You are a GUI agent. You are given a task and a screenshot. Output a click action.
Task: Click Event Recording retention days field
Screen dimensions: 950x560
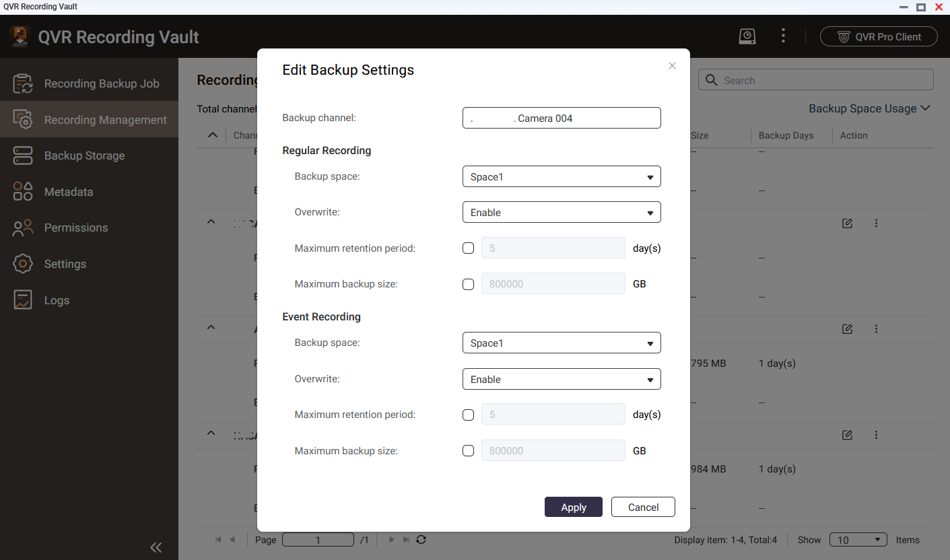tap(553, 415)
